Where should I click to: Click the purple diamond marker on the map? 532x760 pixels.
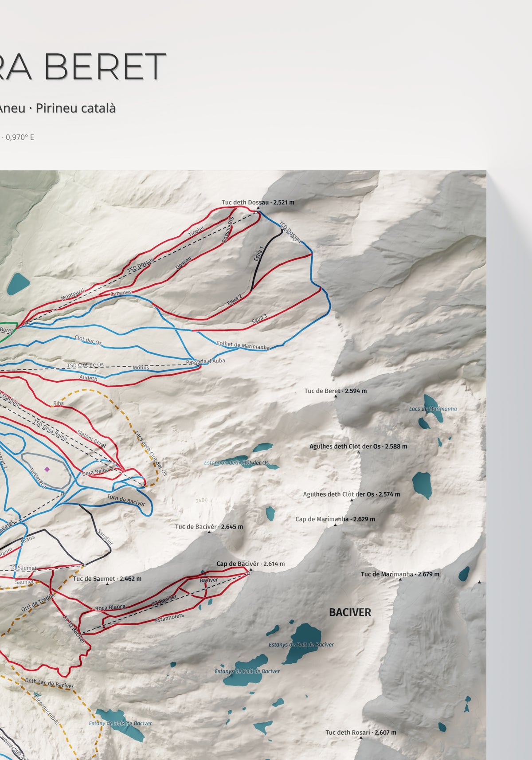pyautogui.click(x=47, y=469)
